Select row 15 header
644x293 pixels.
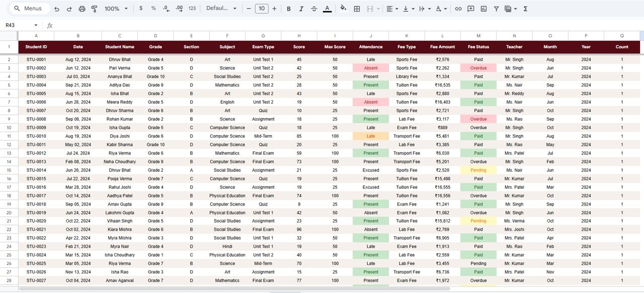(x=9, y=170)
